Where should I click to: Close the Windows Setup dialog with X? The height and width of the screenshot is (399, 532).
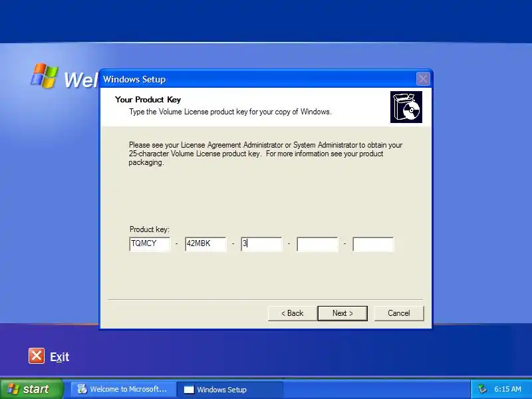coord(423,79)
